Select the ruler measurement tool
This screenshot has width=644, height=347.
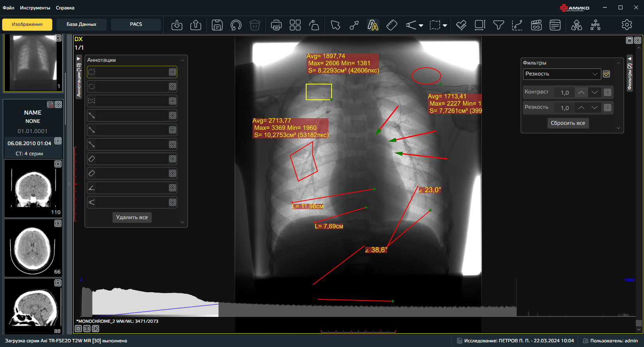point(392,25)
